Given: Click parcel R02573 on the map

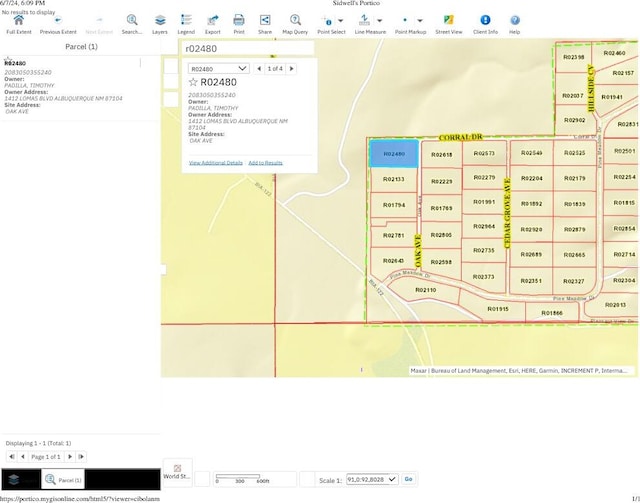Looking at the screenshot, I should 484,153.
